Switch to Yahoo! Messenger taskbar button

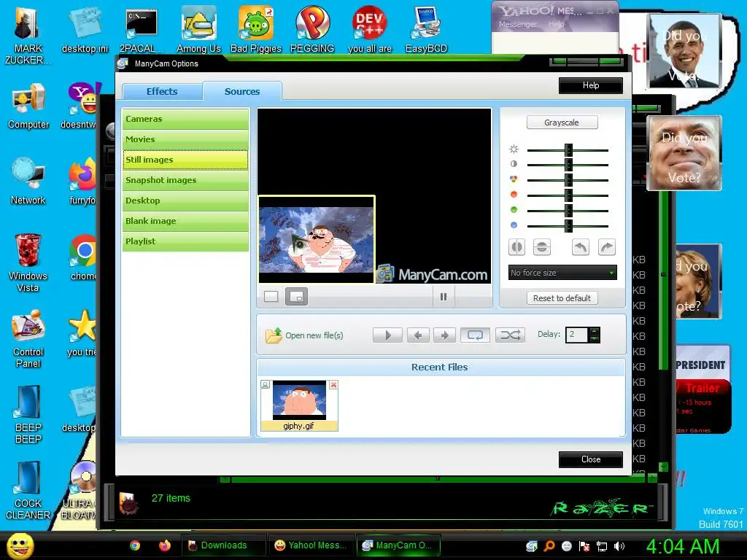point(312,545)
